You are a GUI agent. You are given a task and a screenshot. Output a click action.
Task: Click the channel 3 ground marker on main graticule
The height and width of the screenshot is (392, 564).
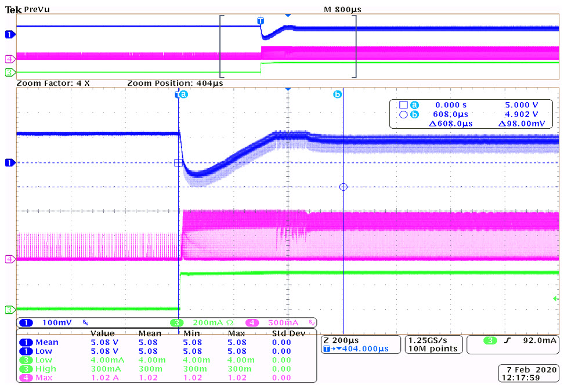click(9, 309)
